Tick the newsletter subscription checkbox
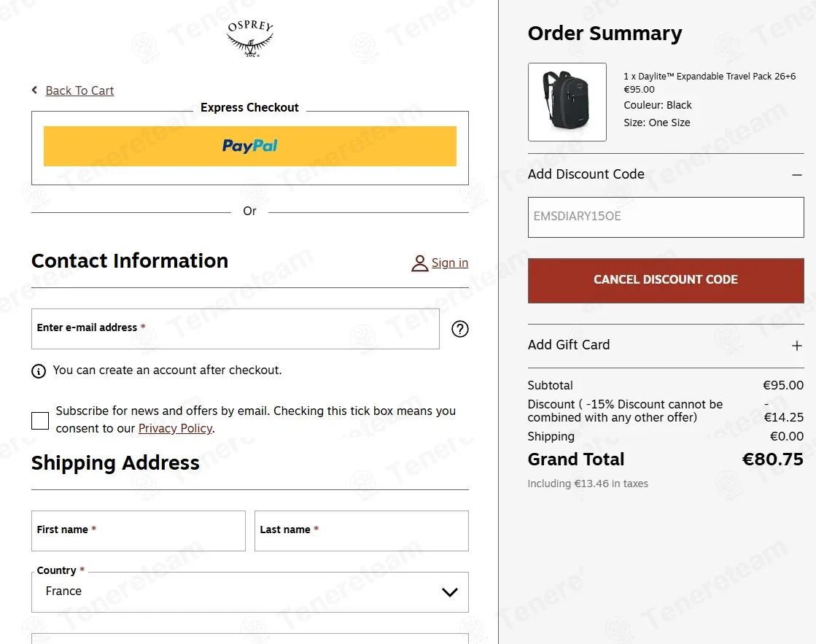Viewport: 816px width, 644px height. tap(40, 421)
